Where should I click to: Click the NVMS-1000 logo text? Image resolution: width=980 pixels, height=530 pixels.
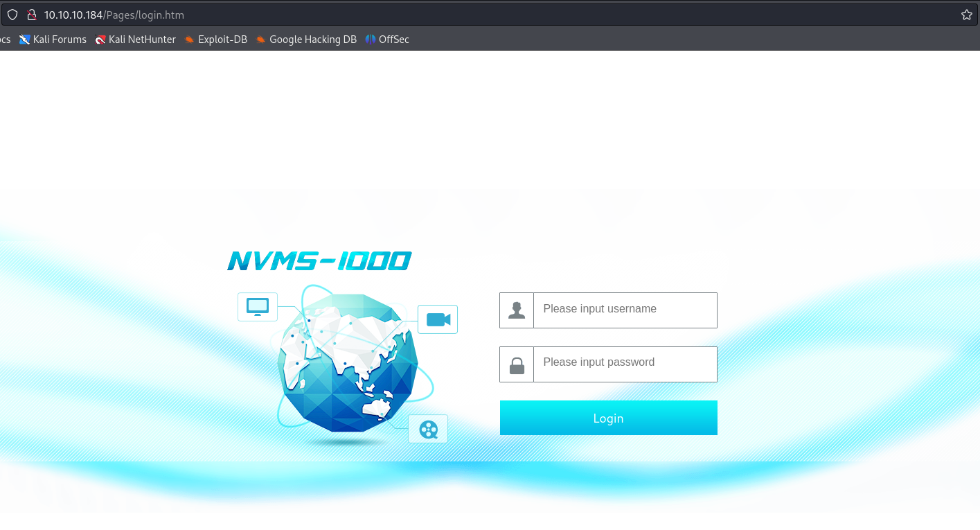click(x=319, y=261)
